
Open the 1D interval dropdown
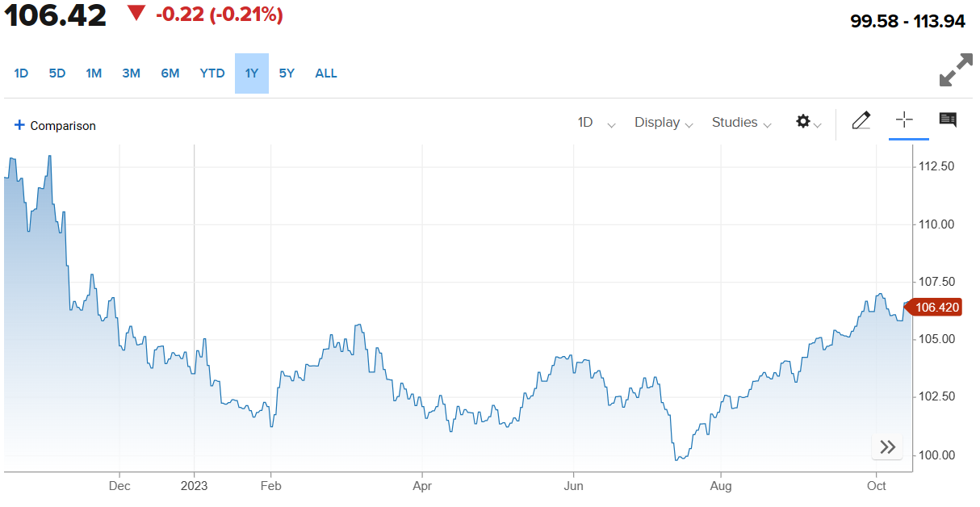(597, 123)
